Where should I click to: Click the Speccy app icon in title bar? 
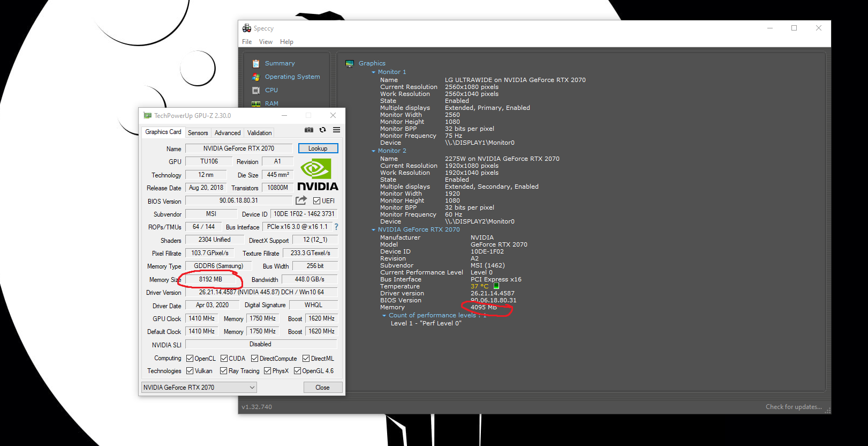[x=247, y=28]
